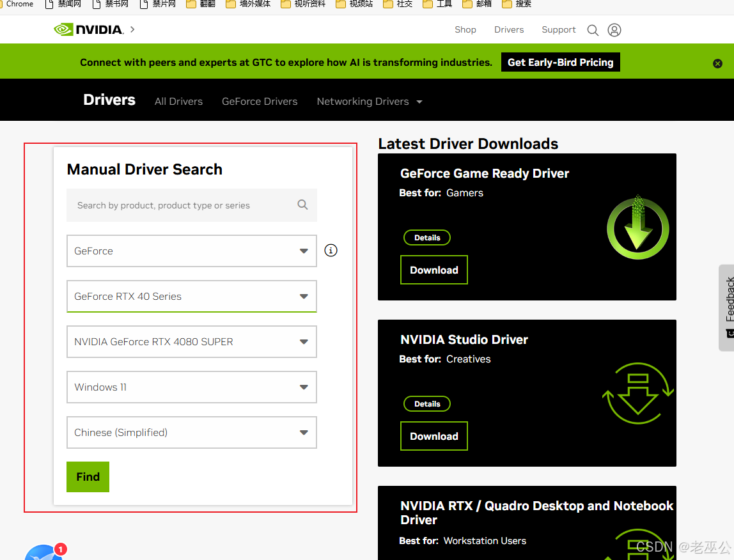Close the green GTC banner
The height and width of the screenshot is (560, 734).
point(717,64)
